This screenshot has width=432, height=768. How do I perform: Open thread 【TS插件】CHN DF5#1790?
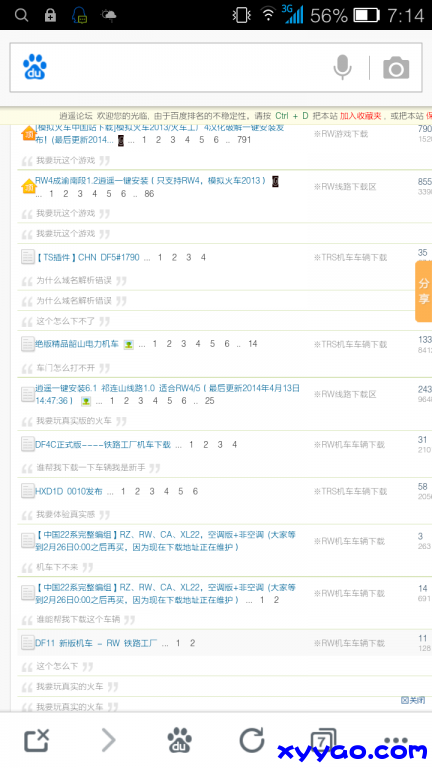tap(88, 257)
